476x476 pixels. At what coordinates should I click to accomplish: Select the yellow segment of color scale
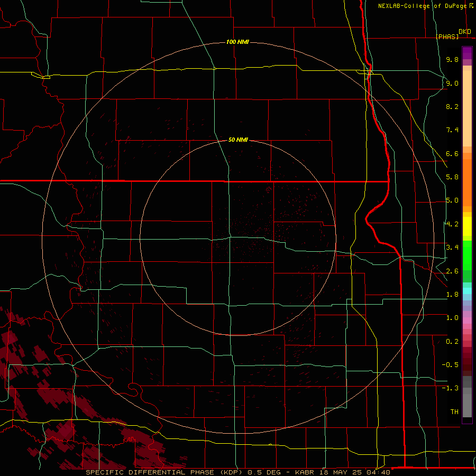[x=467, y=226]
